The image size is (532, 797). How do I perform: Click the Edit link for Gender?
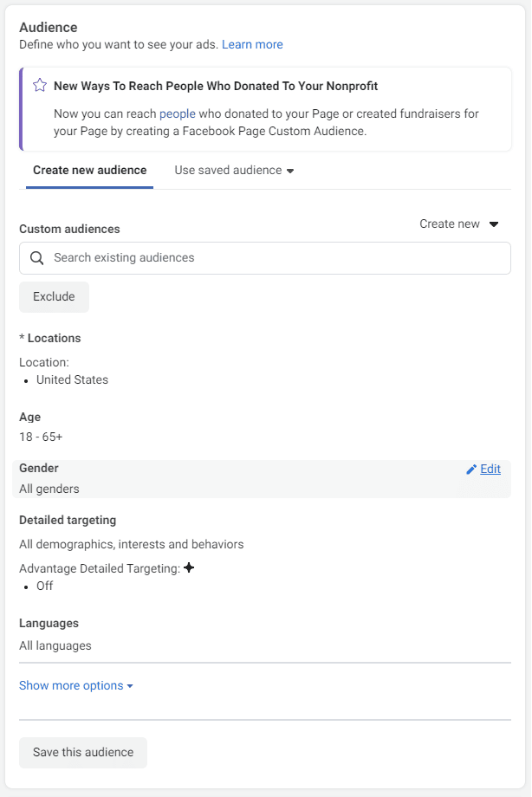(490, 470)
